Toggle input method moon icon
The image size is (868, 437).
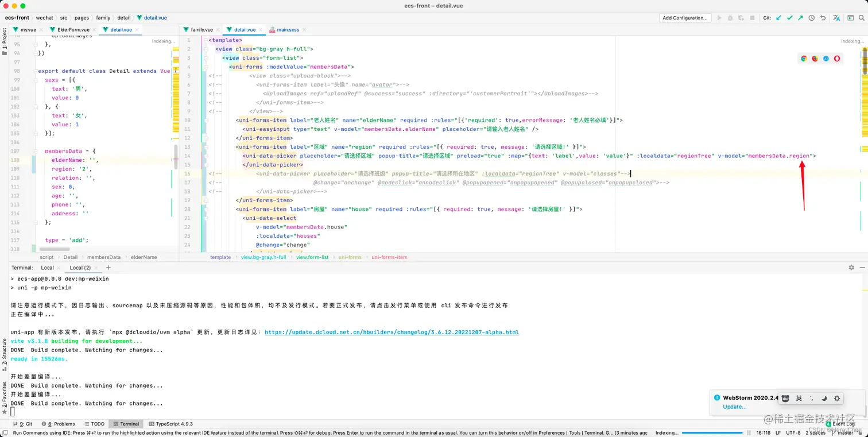coord(824,399)
